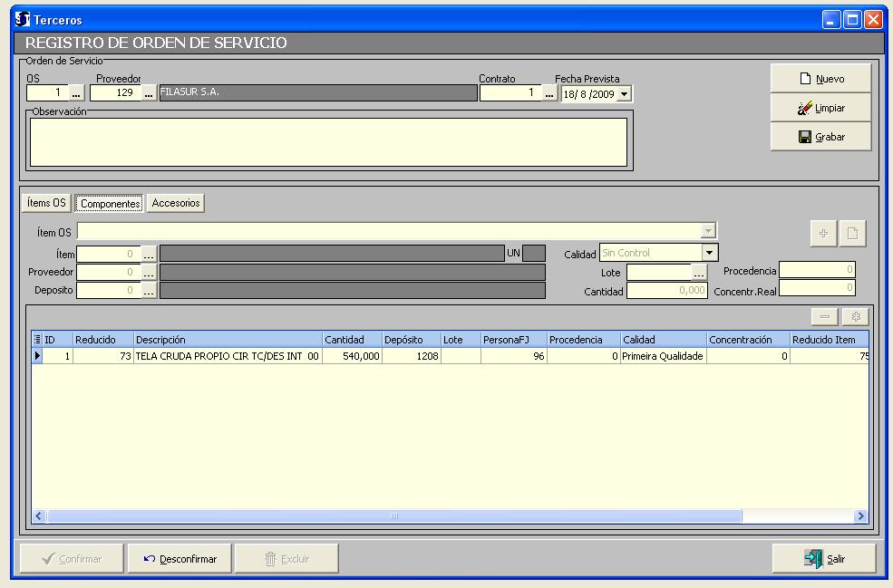Select the TELA CRUDA PROPIO row

click(227, 357)
